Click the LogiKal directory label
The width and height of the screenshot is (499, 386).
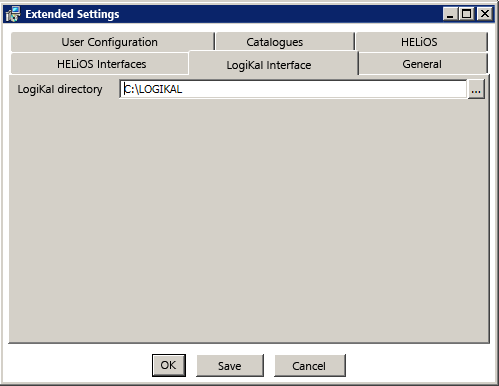(x=60, y=89)
